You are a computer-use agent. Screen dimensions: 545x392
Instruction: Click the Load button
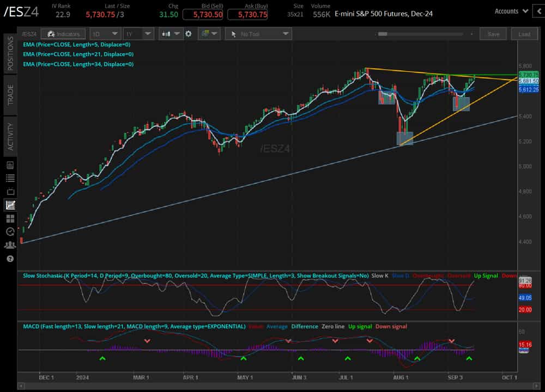[x=524, y=34]
